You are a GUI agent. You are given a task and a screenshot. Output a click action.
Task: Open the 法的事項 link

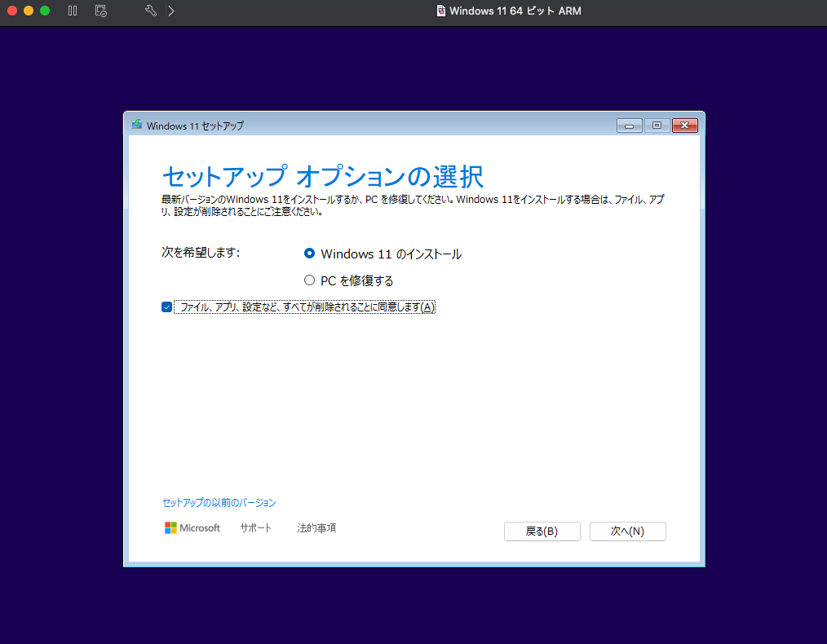click(316, 528)
